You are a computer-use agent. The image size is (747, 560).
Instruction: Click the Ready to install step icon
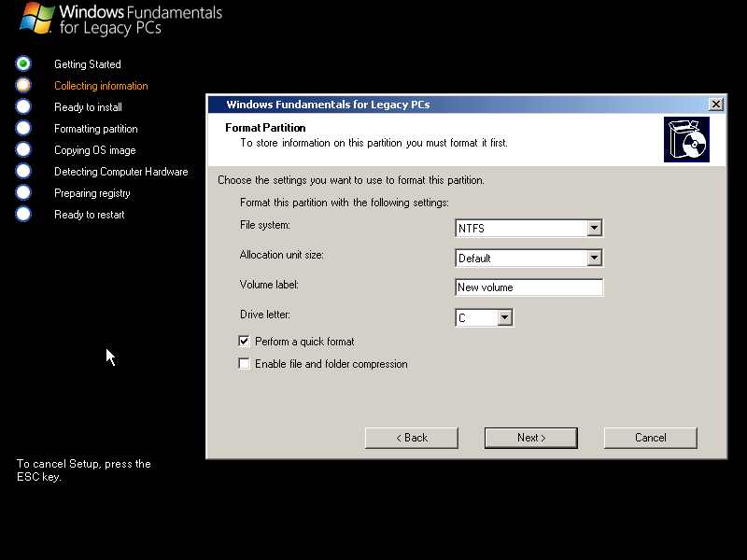[x=22, y=106]
